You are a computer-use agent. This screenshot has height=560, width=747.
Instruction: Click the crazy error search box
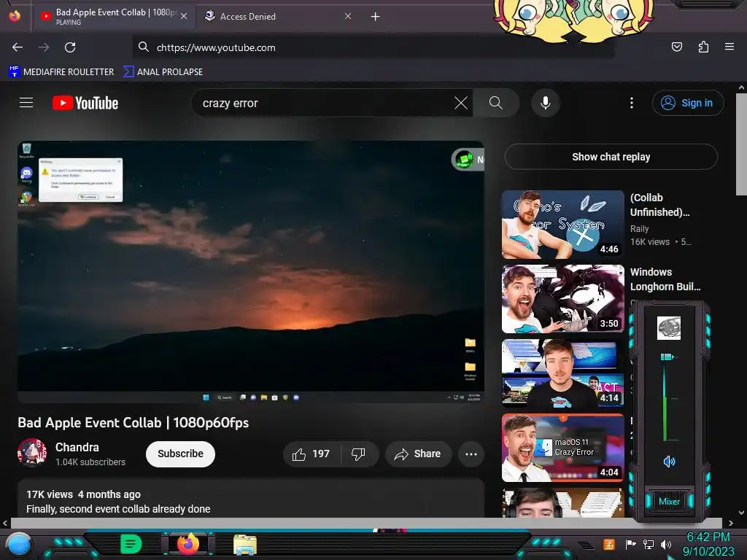coord(324,103)
